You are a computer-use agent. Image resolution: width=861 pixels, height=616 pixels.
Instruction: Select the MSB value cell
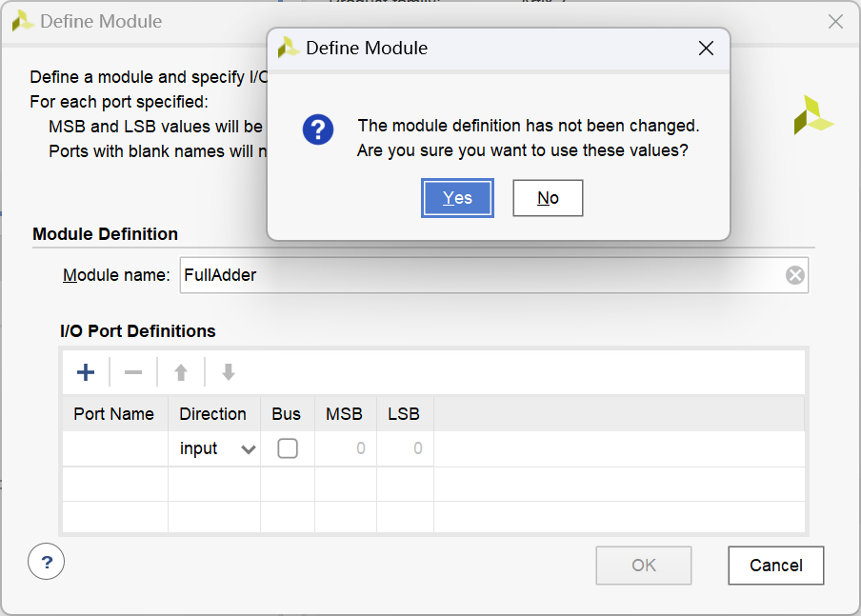(x=345, y=448)
